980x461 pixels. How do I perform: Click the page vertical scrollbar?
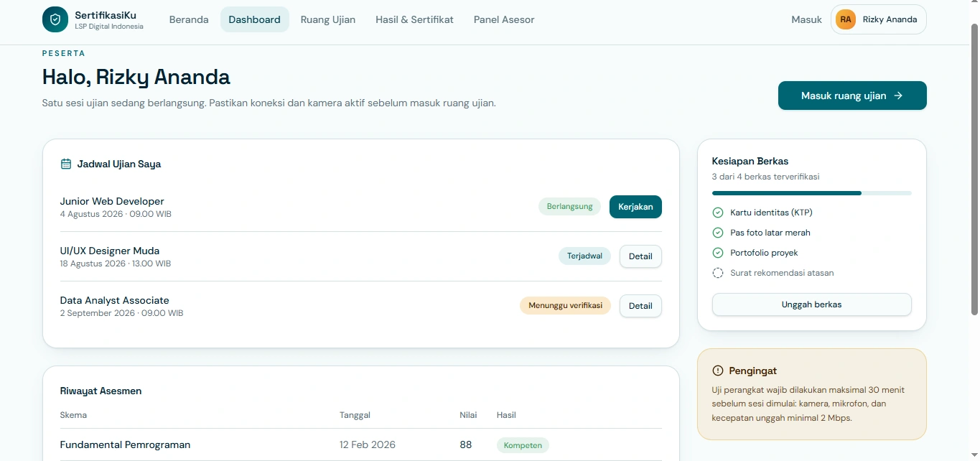point(974,169)
